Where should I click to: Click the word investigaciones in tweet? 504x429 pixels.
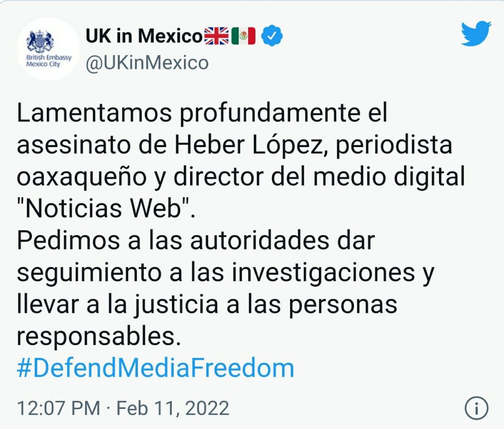click(323, 273)
